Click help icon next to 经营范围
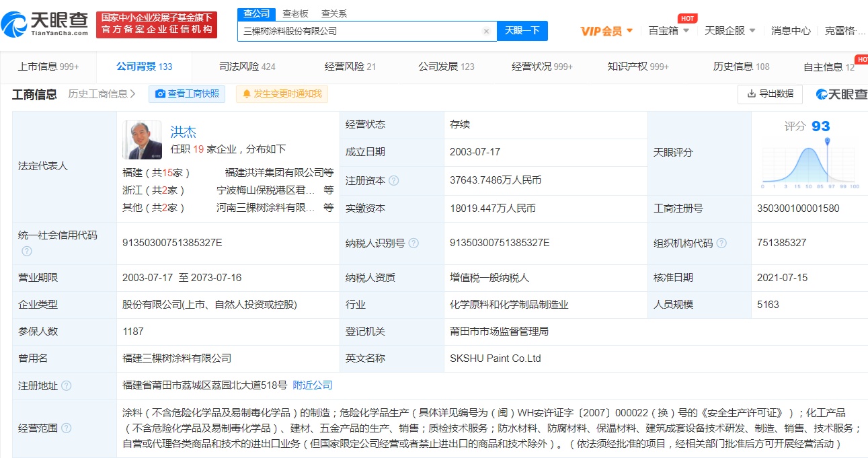The image size is (868, 458). pos(66,428)
